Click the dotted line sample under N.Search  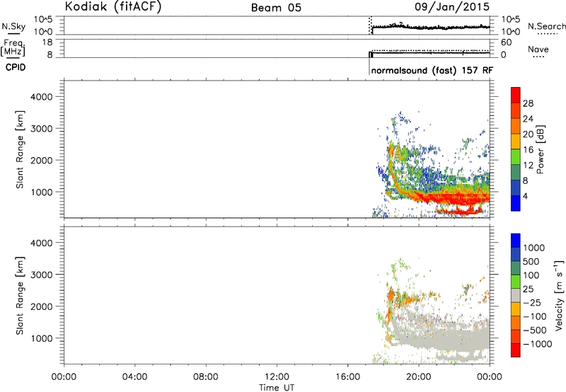pyautogui.click(x=548, y=34)
